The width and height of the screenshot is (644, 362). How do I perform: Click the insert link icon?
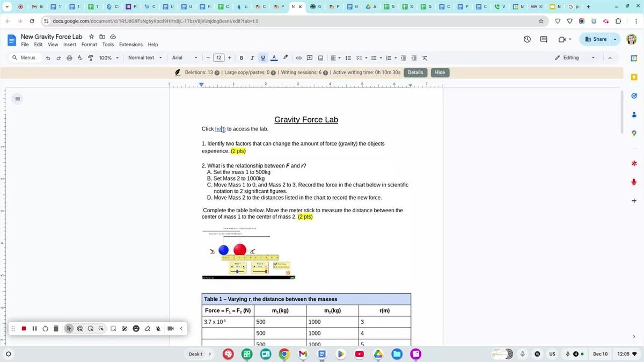[299, 58]
